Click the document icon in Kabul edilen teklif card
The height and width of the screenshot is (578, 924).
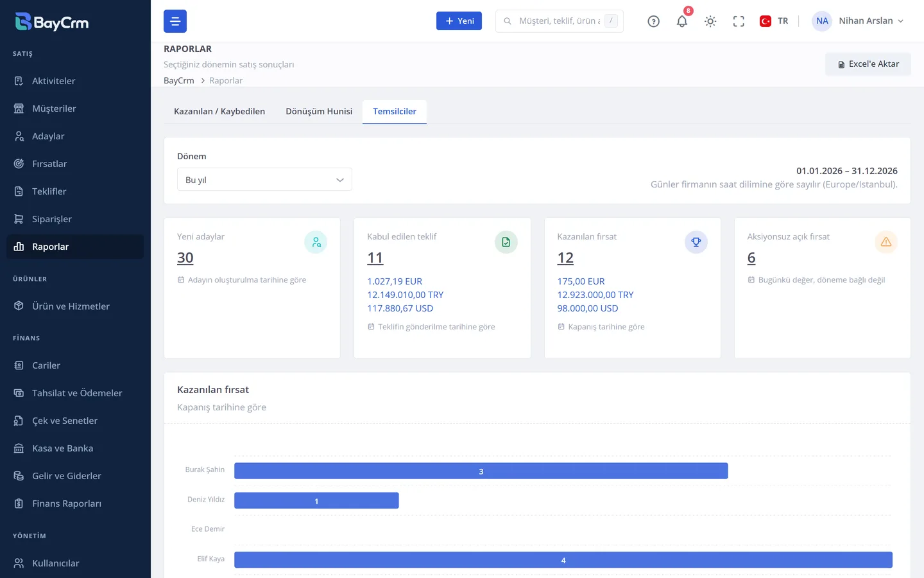506,242
